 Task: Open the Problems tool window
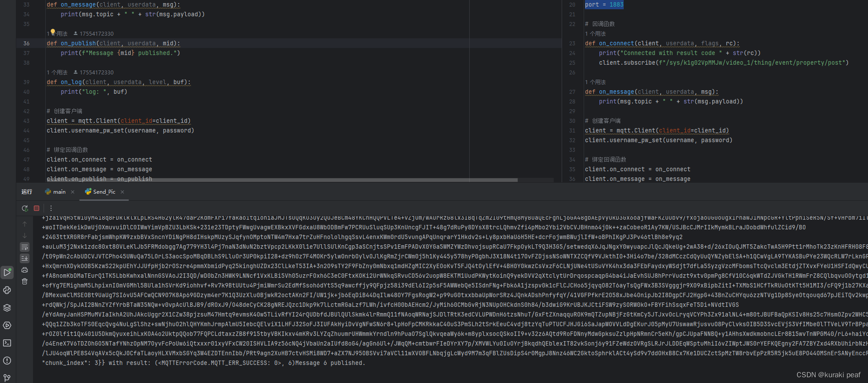[x=7, y=361]
